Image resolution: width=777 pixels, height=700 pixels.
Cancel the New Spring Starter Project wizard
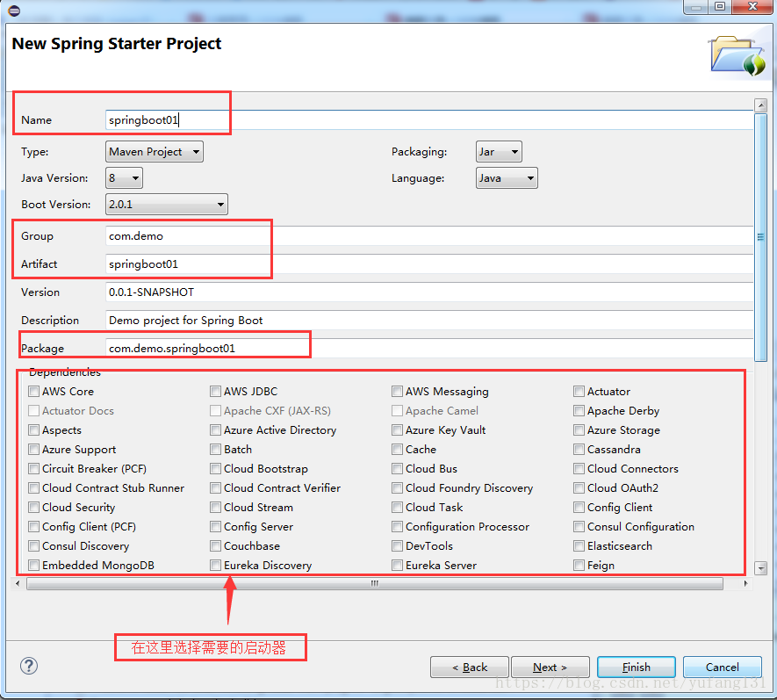pyautogui.click(x=722, y=668)
